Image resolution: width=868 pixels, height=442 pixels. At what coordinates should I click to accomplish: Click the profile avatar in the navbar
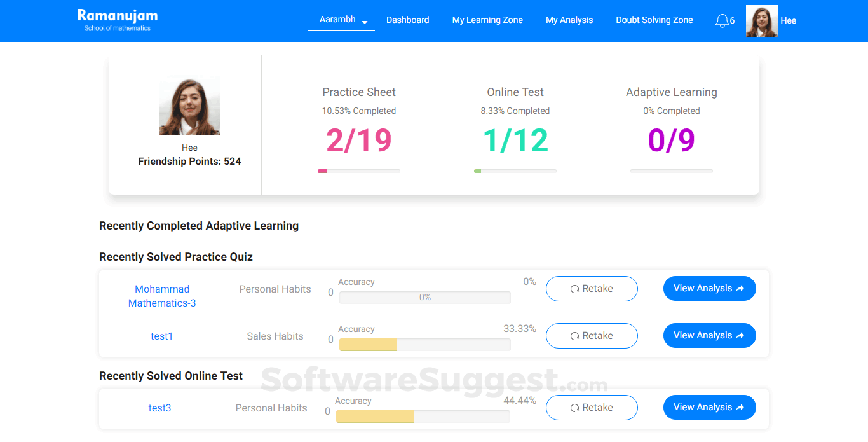[x=761, y=21]
